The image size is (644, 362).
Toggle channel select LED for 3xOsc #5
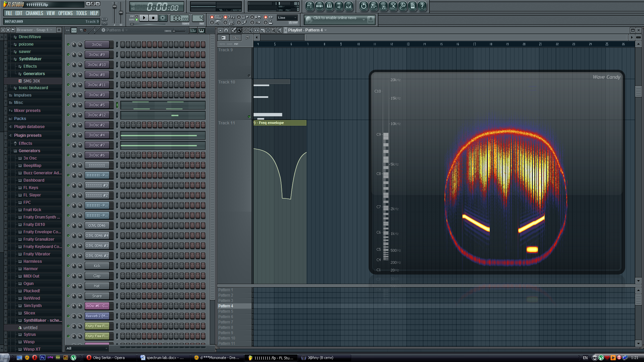pyautogui.click(x=117, y=105)
